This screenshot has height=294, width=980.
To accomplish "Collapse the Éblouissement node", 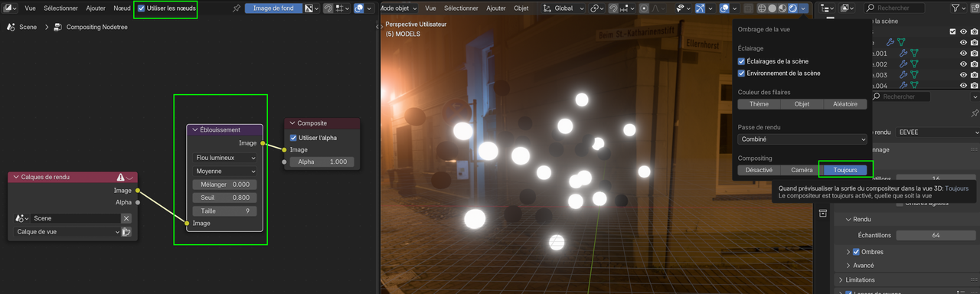I will (x=195, y=130).
